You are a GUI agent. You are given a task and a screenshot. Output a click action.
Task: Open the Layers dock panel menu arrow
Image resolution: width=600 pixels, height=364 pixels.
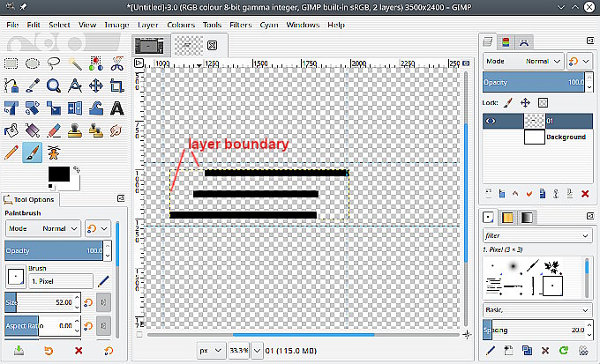point(589,41)
